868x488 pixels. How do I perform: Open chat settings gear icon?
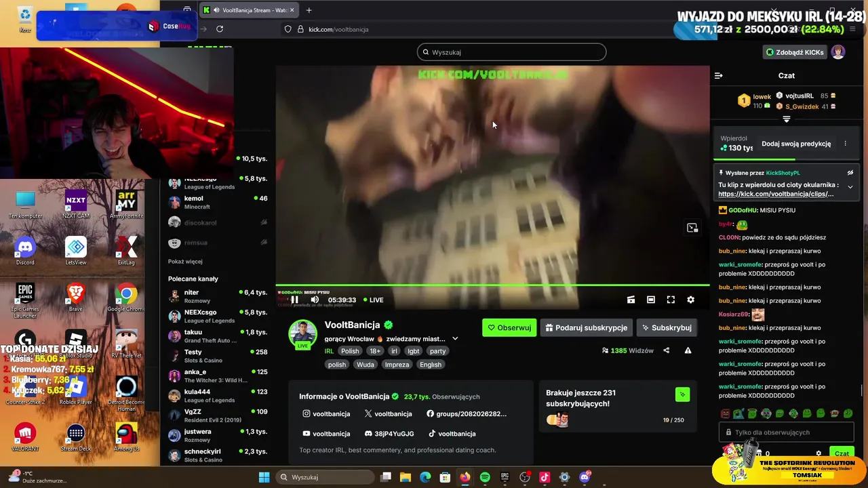coord(818,453)
